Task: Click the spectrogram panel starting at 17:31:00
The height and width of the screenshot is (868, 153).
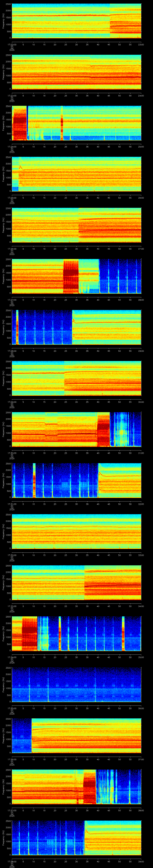Action: tap(76, 481)
